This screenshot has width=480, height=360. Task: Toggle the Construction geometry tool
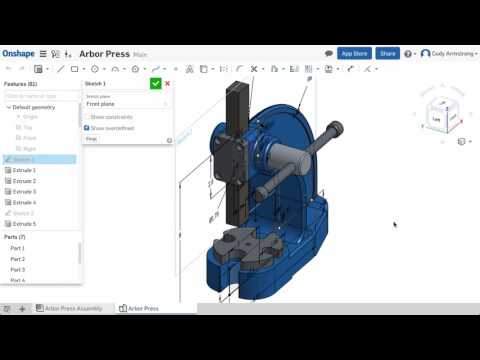224,69
